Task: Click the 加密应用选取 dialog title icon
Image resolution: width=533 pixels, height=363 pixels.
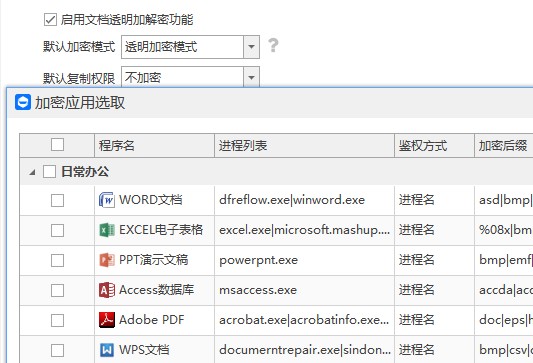Action: tap(23, 102)
